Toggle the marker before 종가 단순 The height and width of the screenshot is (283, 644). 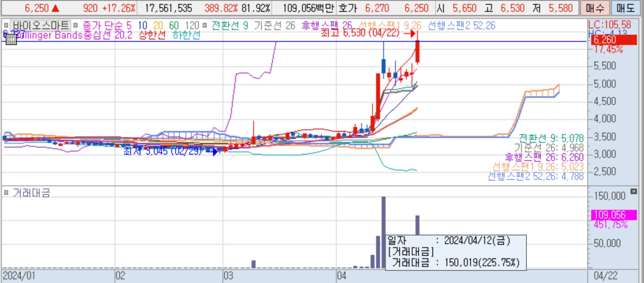(x=75, y=25)
